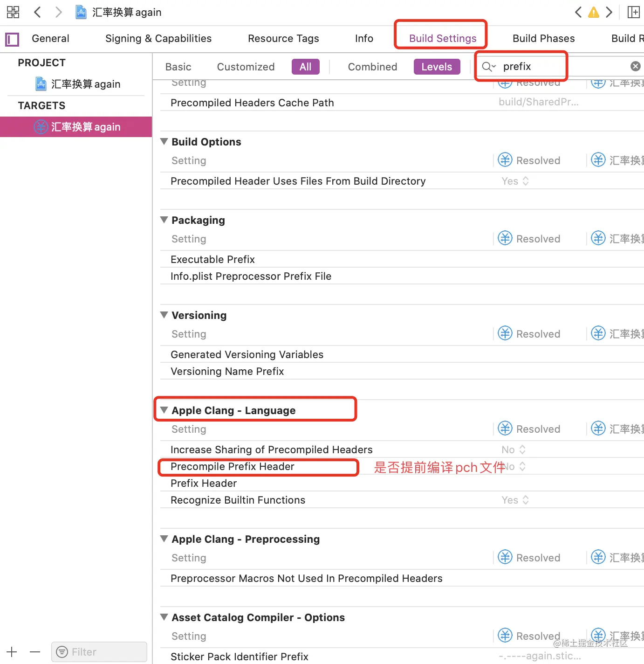Open the General tab
Screen dimensions: 644x664
pyautogui.click(x=50, y=38)
